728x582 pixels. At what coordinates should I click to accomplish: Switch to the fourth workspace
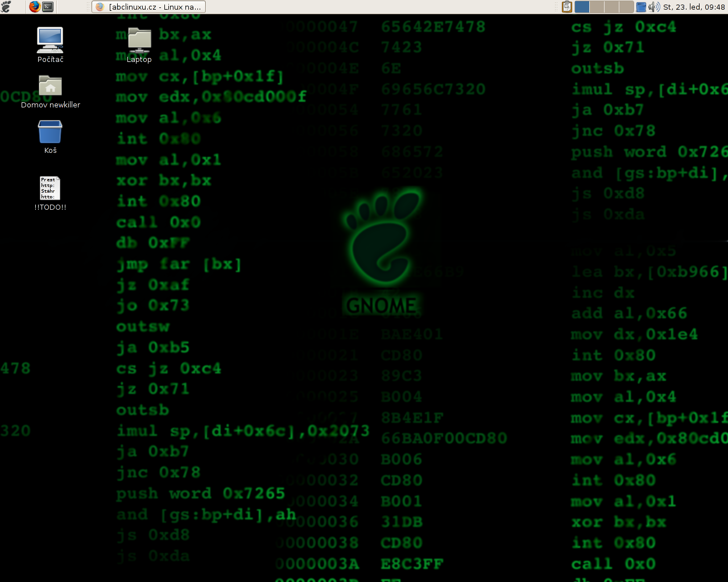click(x=626, y=7)
